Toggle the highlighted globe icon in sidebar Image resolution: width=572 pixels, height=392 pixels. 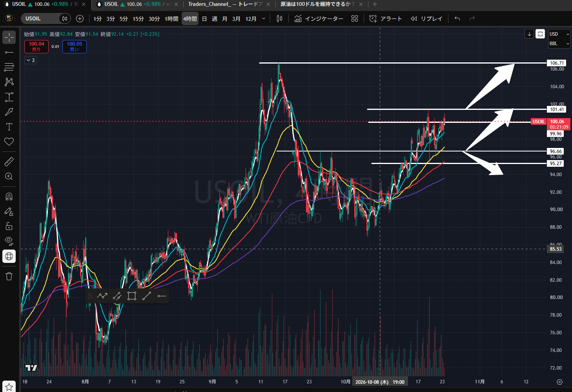coord(9,256)
